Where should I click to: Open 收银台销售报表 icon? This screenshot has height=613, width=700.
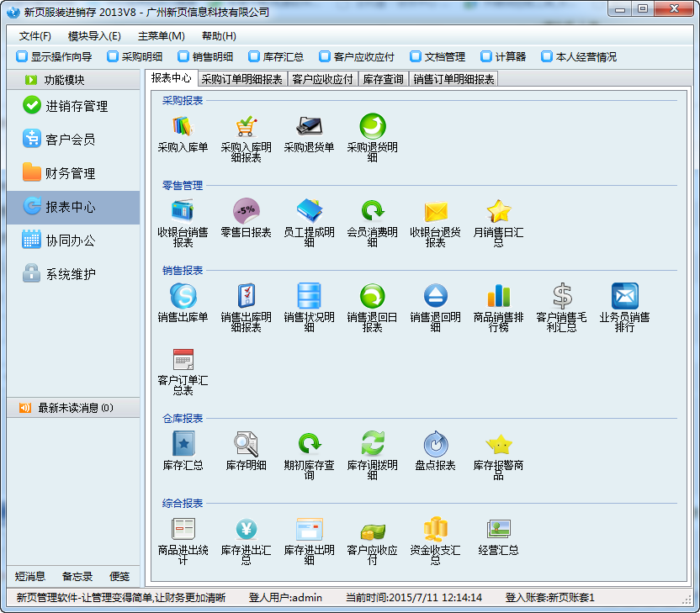[x=183, y=211]
